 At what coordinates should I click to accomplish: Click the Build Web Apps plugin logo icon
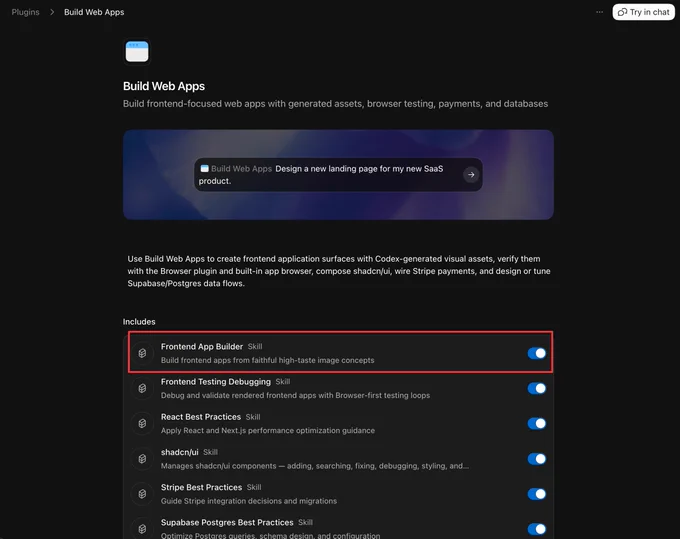coord(137,52)
